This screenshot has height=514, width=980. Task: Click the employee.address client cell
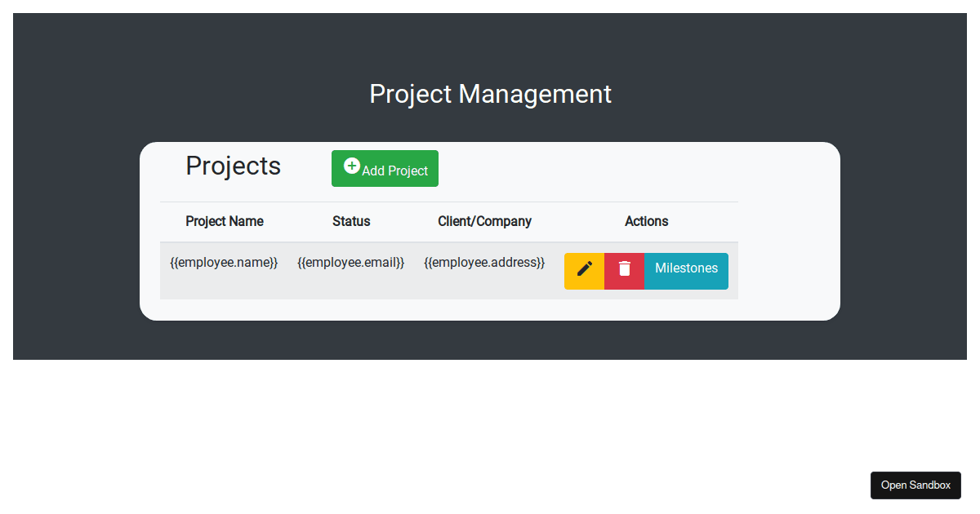point(484,262)
